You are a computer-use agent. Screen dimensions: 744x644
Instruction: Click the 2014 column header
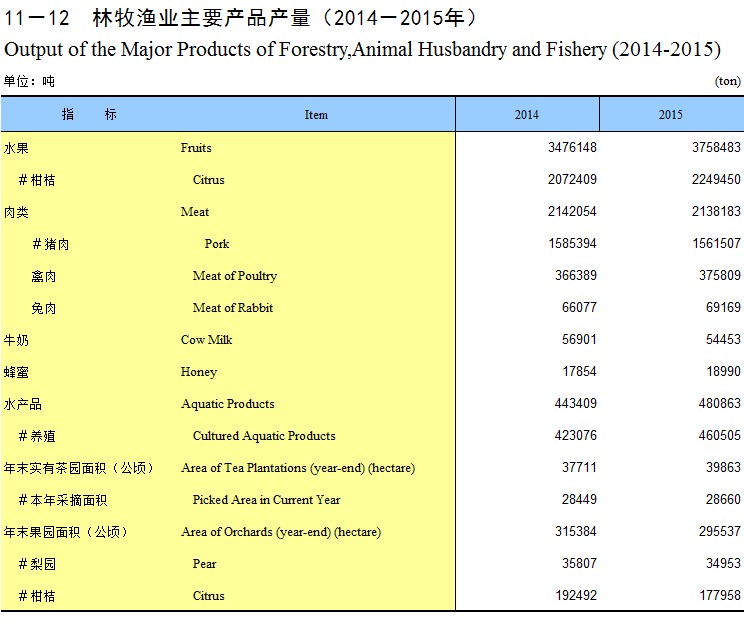526,115
